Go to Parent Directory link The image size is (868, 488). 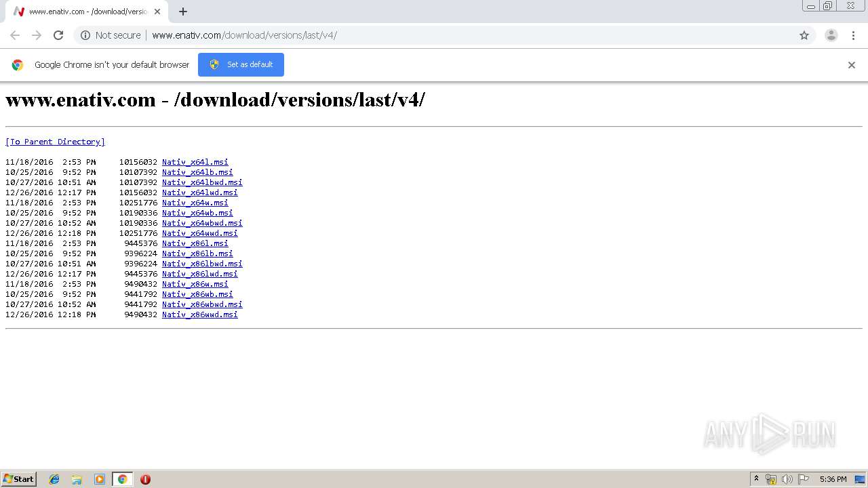[55, 142]
